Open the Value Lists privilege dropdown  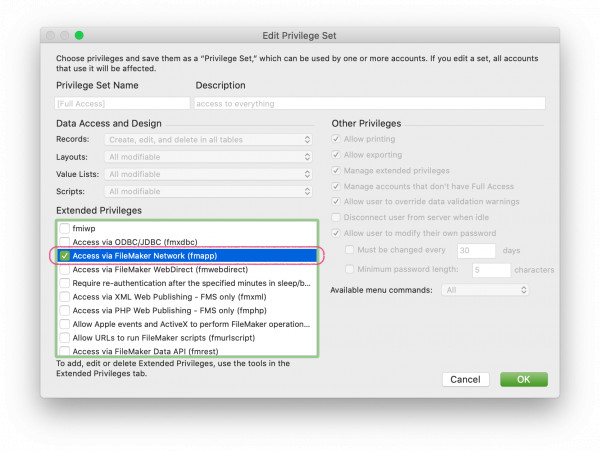pyautogui.click(x=208, y=174)
